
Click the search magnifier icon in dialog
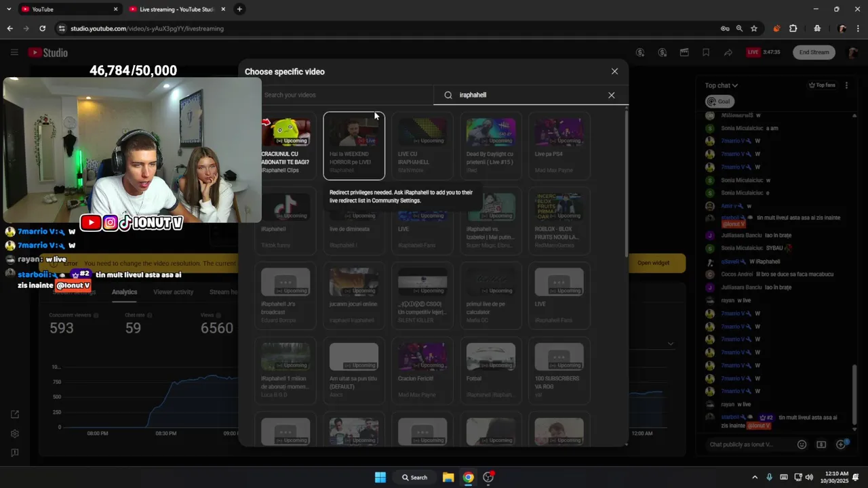(448, 95)
